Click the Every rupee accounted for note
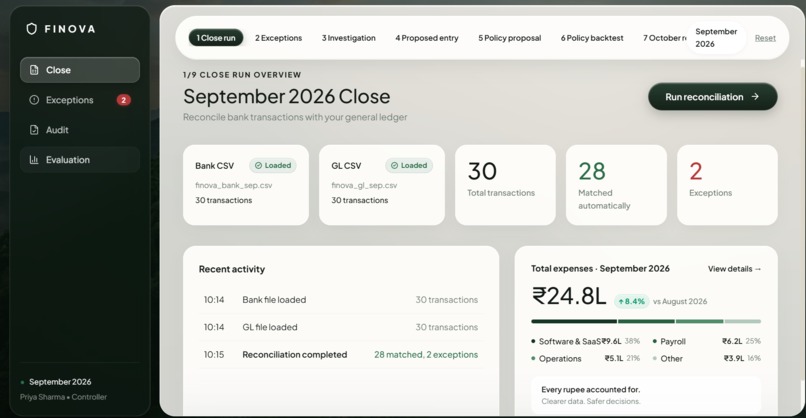This screenshot has height=418, width=806. tap(646, 395)
